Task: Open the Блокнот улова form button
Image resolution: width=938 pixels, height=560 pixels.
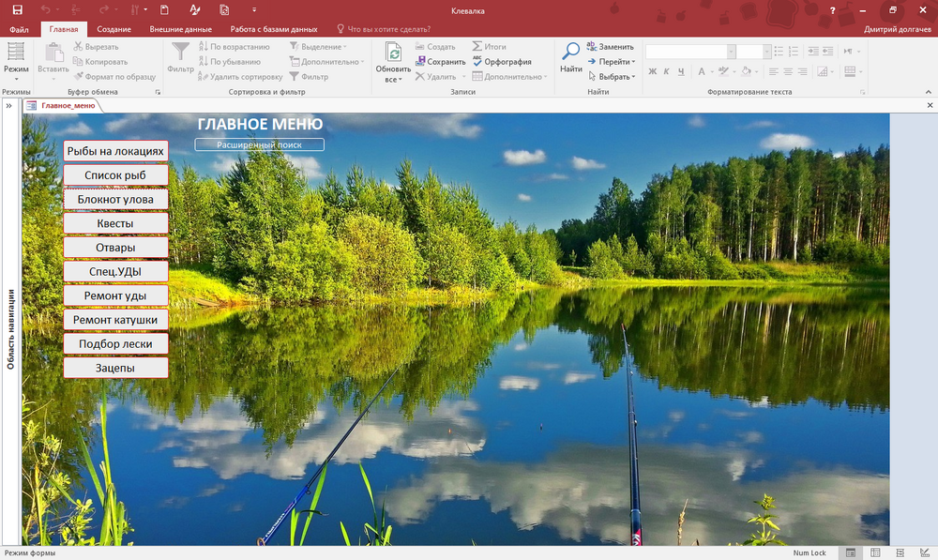Action: click(115, 199)
